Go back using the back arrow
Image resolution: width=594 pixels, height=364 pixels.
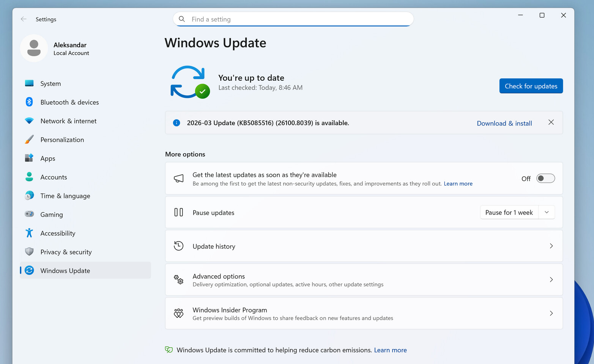[24, 19]
